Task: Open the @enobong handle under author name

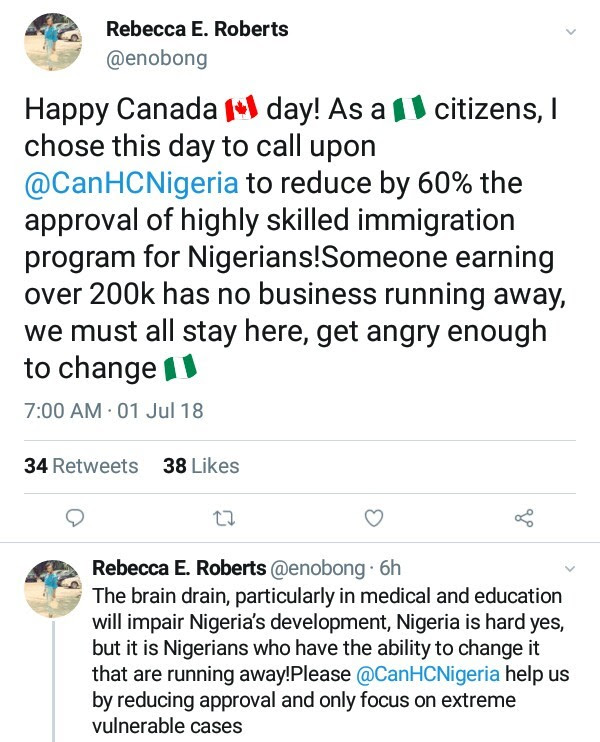Action: [x=157, y=58]
